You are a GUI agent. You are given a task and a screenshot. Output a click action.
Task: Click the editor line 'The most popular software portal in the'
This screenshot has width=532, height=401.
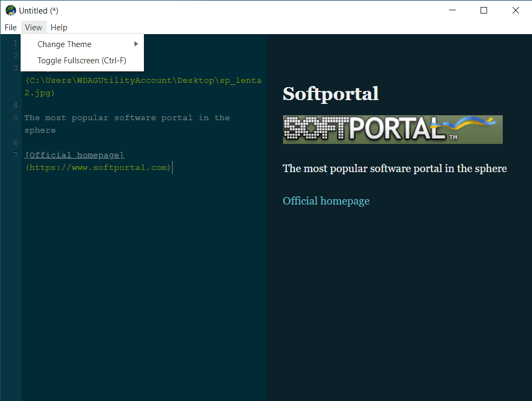pos(127,118)
